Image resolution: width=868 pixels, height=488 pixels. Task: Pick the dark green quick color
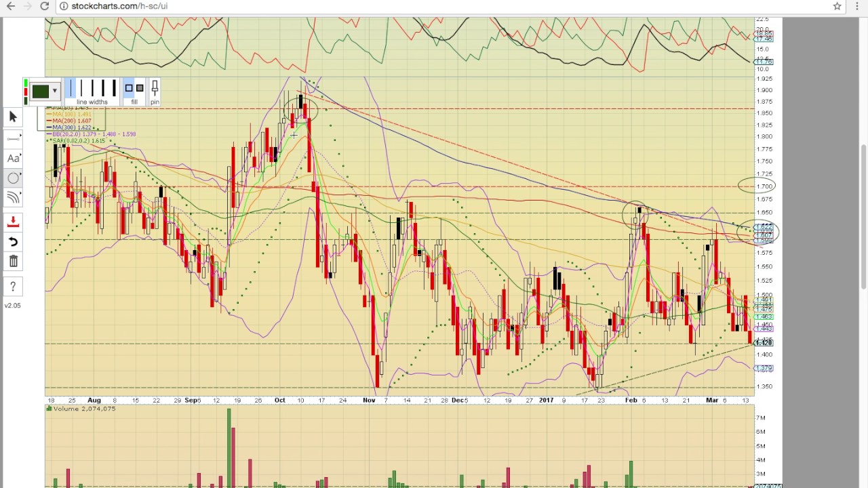tap(26, 100)
